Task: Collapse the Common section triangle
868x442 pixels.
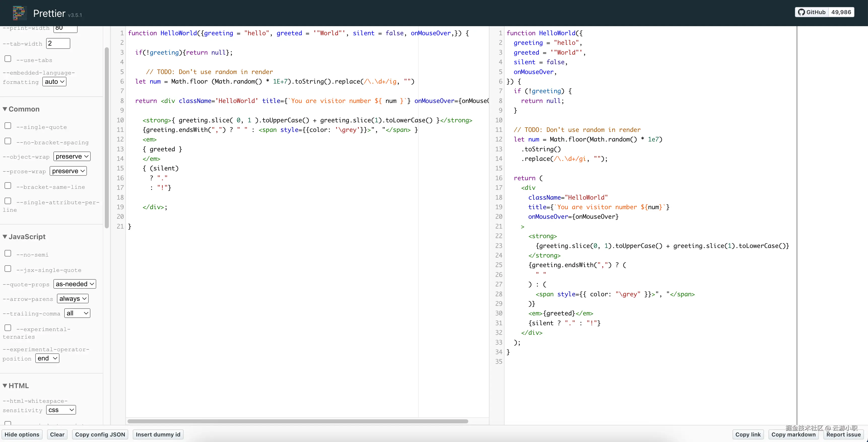Action: pos(5,109)
